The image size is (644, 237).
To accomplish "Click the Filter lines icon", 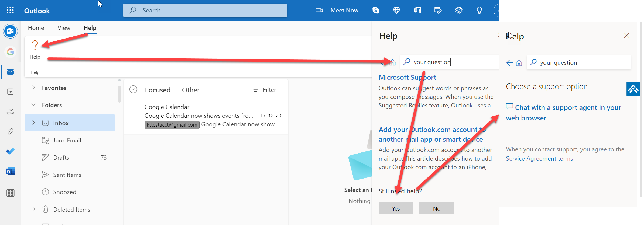I will (255, 90).
